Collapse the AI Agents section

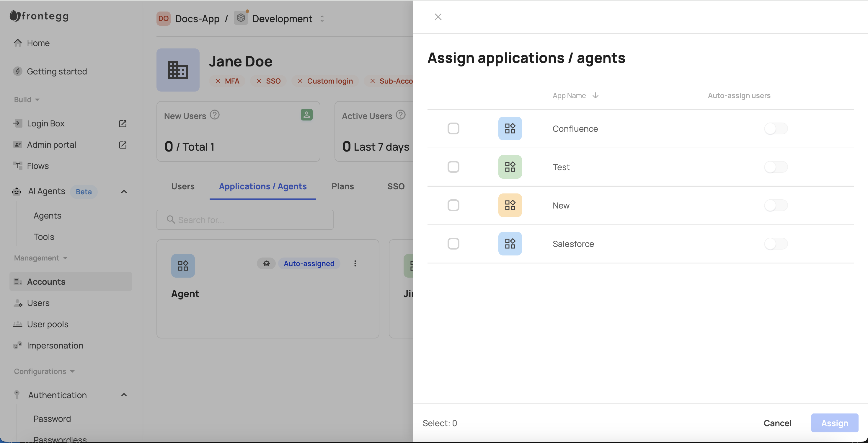pos(124,191)
